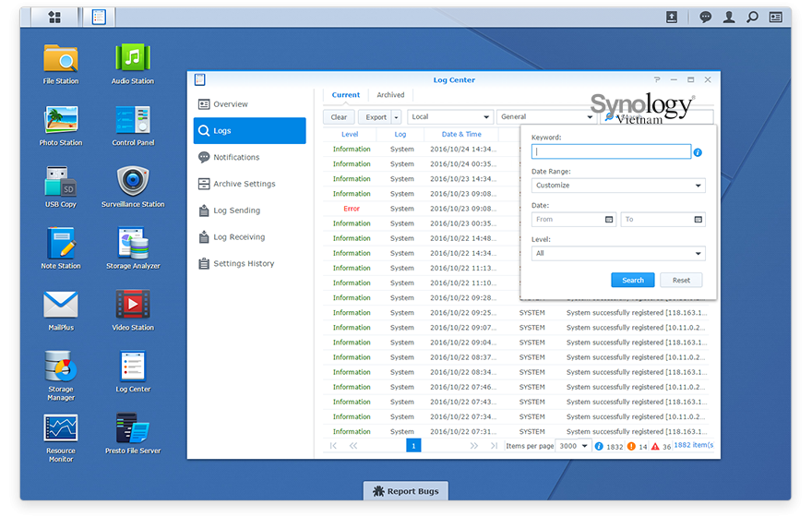Open Surveillance Station icon

[133, 182]
